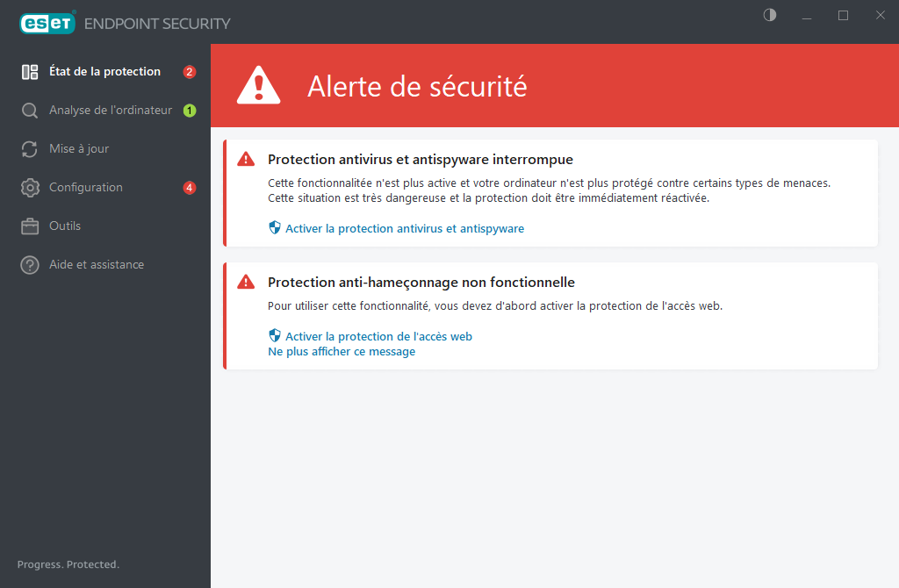The height and width of the screenshot is (588, 899).
Task: Click the ESET logo in the header
Action: pos(47,22)
